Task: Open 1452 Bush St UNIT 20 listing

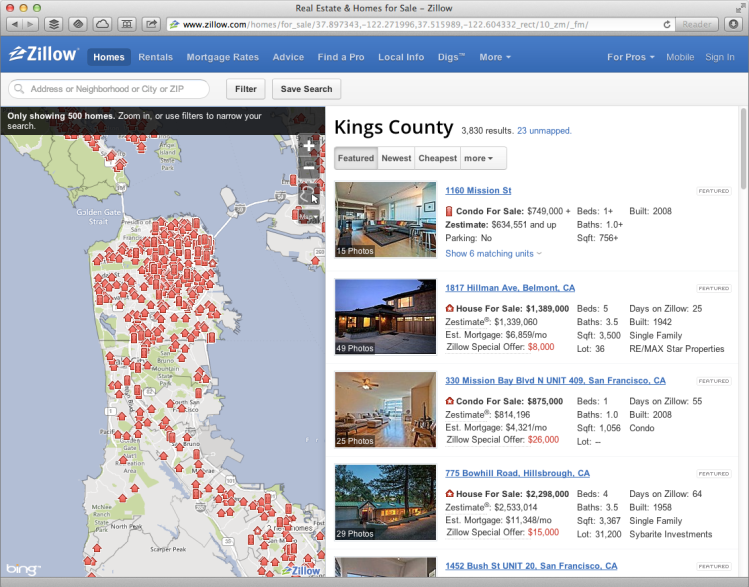Action: point(531,566)
